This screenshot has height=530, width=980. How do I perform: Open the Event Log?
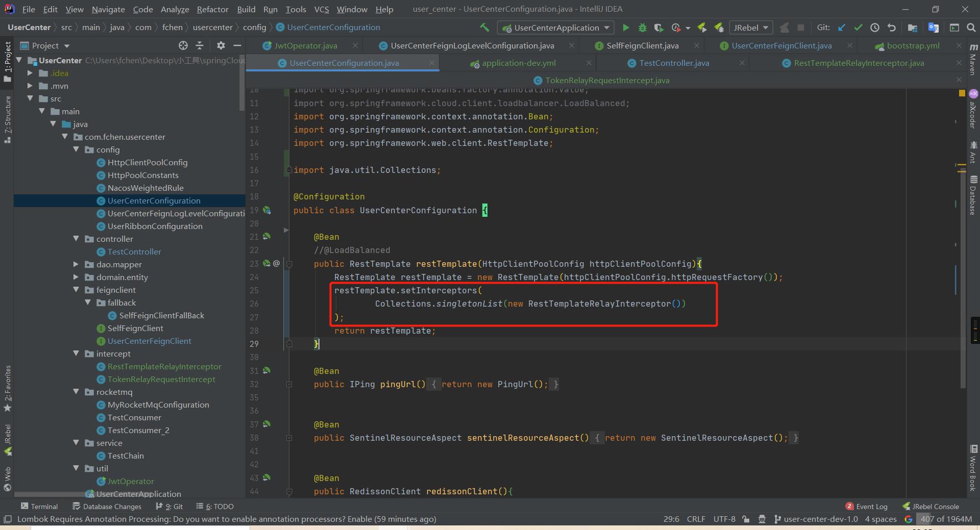click(866, 507)
